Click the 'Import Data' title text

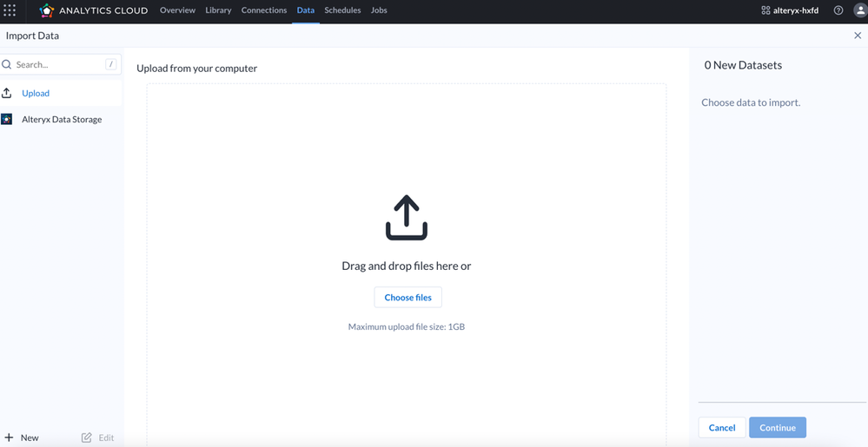coord(32,36)
